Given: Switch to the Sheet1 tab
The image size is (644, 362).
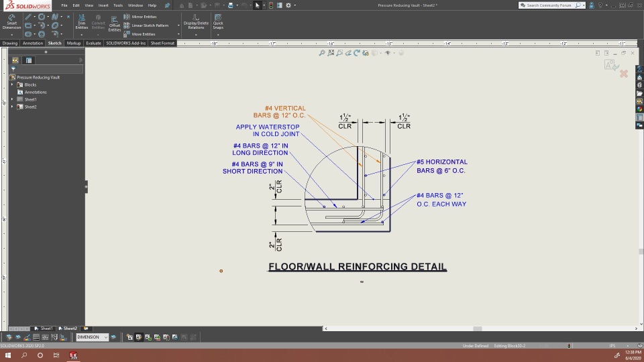Looking at the screenshot, I should [x=44, y=328].
